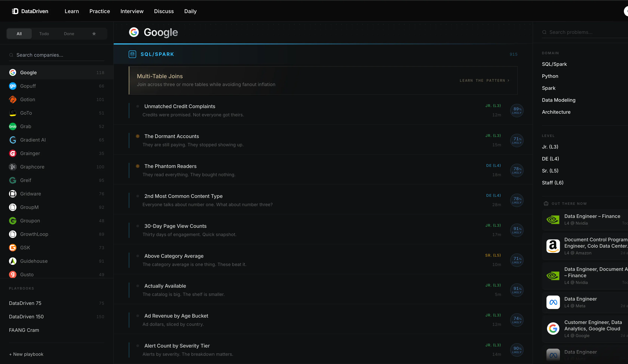Open the Practice menu
The width and height of the screenshot is (628, 364).
pos(100,11)
